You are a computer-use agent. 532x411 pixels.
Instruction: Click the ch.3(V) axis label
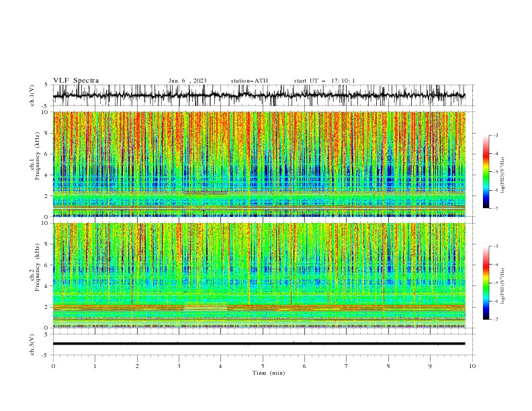[x=32, y=345]
